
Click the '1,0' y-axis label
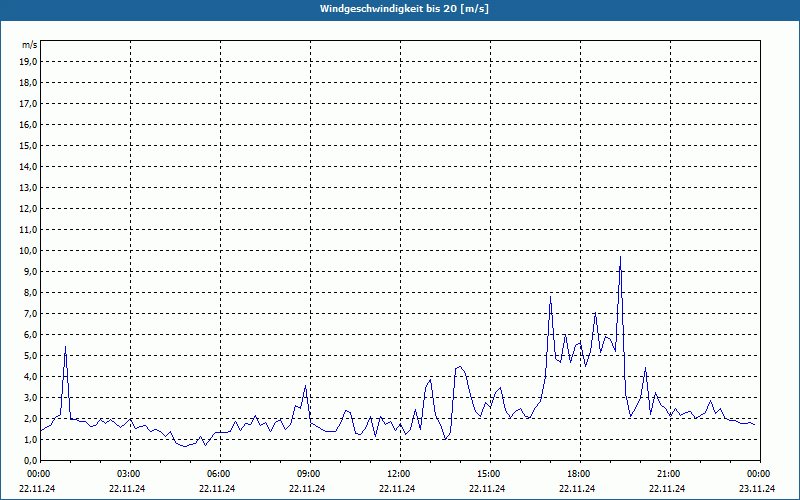30,439
